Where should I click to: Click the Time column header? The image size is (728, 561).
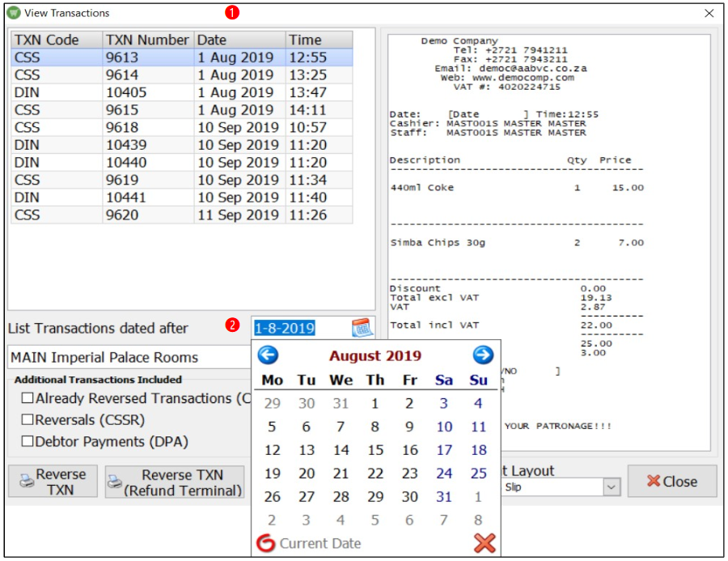tap(319, 40)
